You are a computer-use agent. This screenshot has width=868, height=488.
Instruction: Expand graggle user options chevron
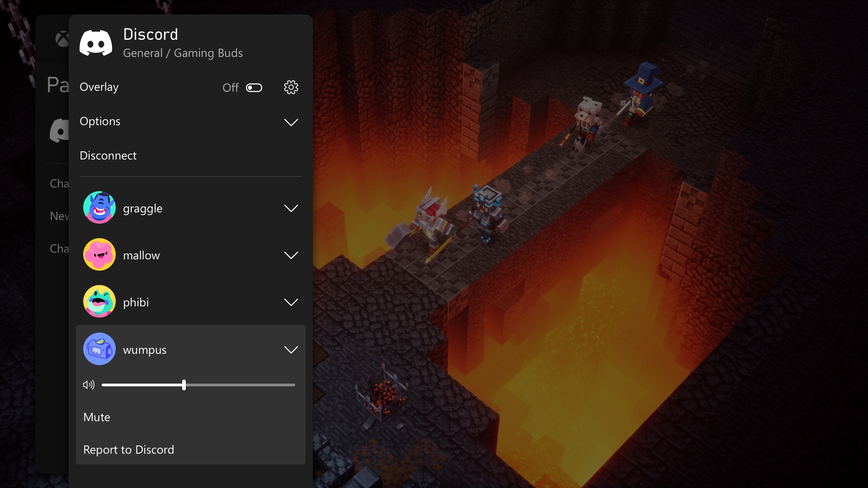[x=290, y=208]
